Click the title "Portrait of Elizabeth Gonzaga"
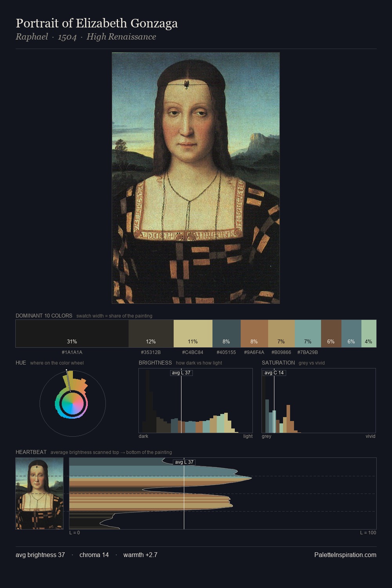Viewport: 392px width, 588px height. pos(96,23)
